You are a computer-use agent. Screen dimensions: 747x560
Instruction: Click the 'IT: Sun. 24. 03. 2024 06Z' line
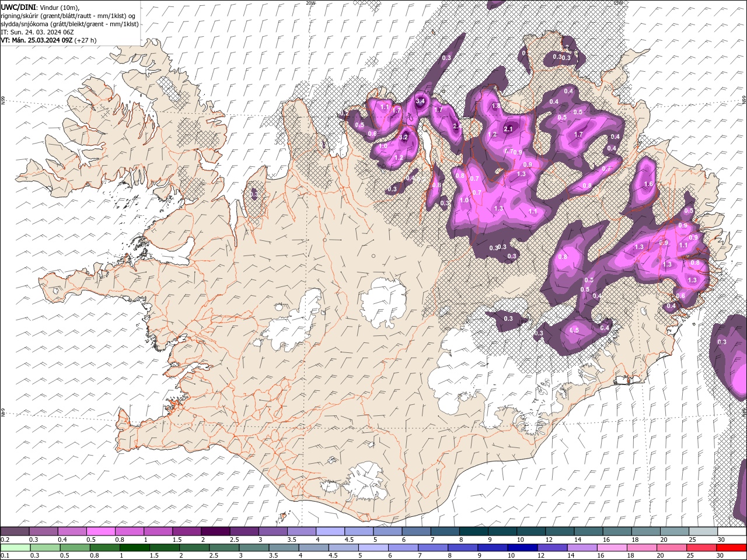(36, 32)
